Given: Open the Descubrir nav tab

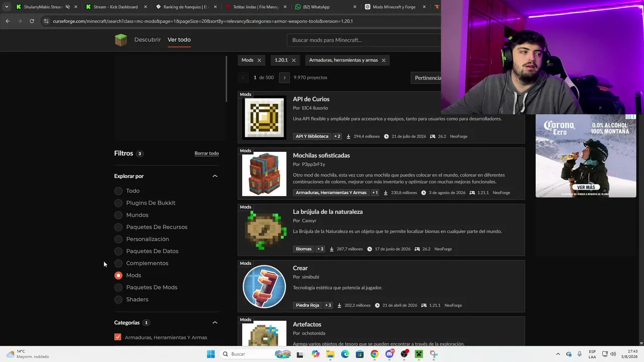Looking at the screenshot, I should point(147,40).
